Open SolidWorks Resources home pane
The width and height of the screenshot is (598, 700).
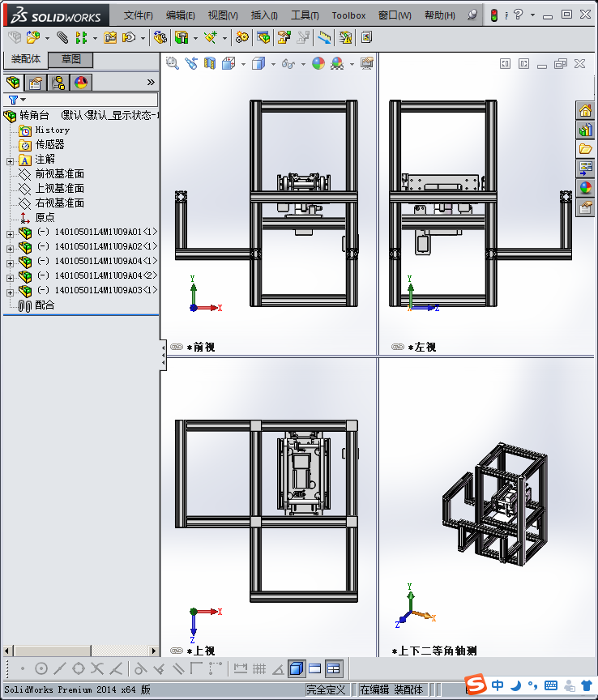tap(586, 110)
